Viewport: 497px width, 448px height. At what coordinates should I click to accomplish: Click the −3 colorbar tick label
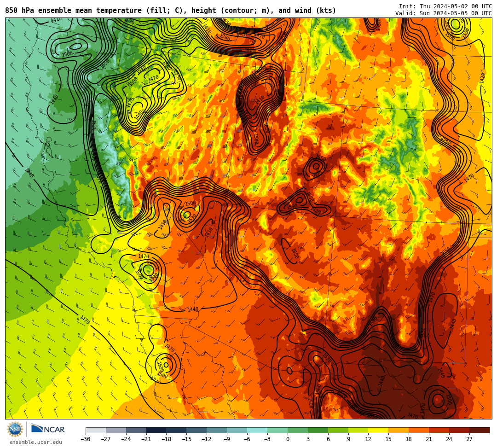coord(267,439)
